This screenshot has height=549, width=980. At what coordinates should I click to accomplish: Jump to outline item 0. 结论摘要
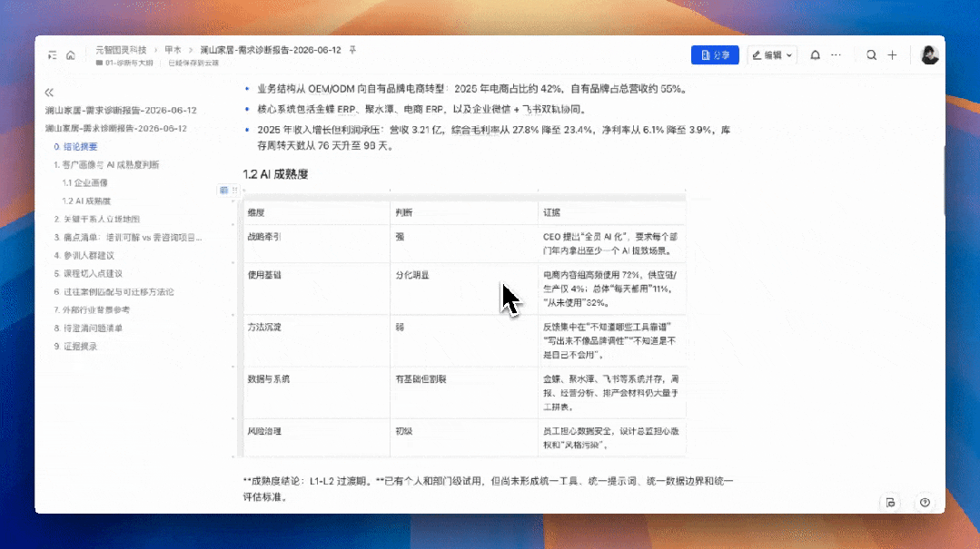[x=75, y=147]
